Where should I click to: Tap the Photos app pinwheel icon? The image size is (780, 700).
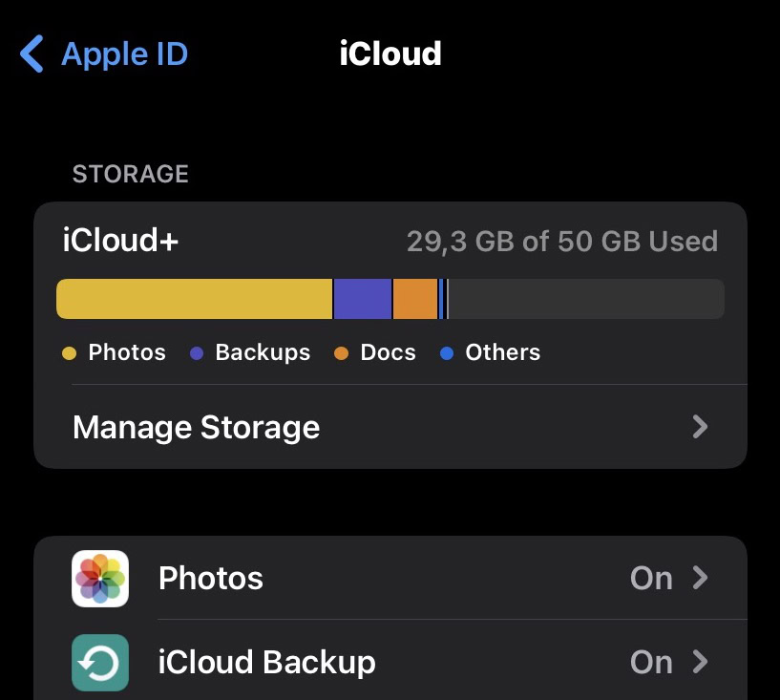click(100, 579)
